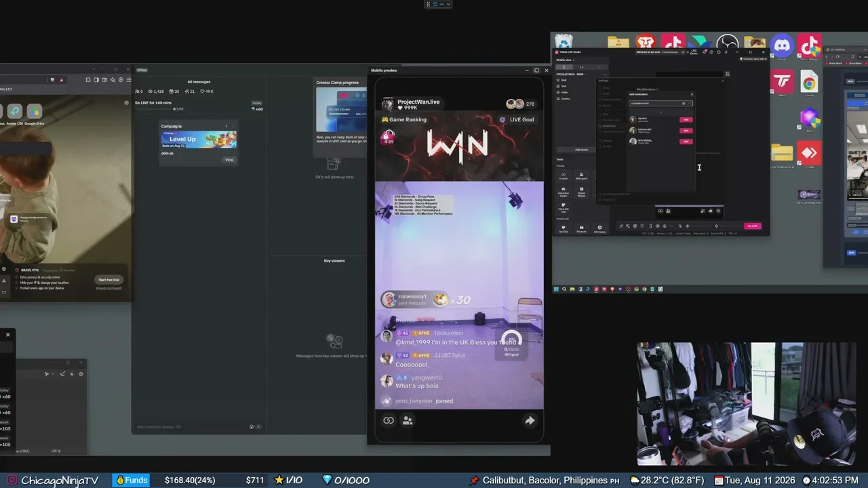
Task: Open the Gift Gallery tool in LIVE Studio
Action: 599,229
